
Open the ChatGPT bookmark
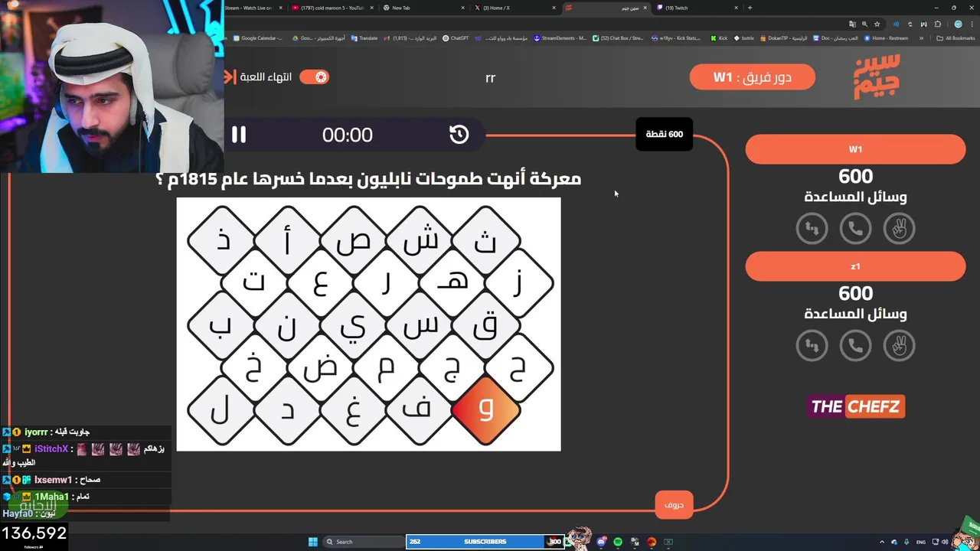[x=456, y=38]
